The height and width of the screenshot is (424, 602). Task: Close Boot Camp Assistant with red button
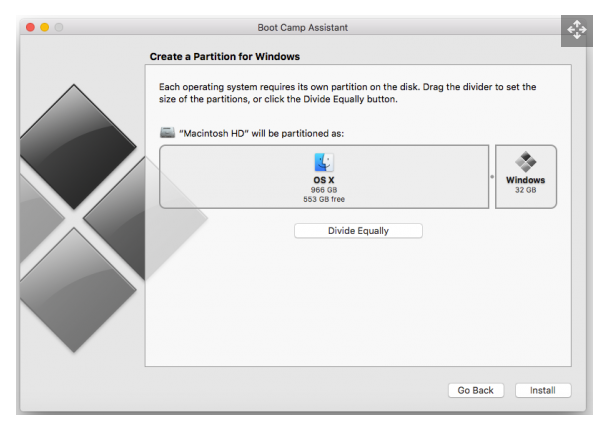30,25
